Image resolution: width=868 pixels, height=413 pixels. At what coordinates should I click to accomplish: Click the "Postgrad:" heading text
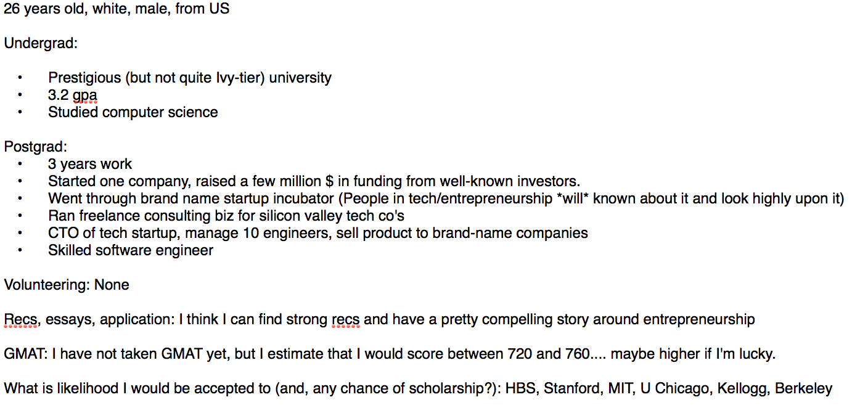point(35,147)
